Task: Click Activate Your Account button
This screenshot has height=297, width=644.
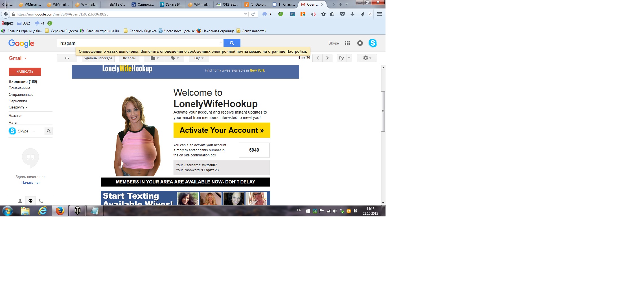Action: tap(222, 130)
